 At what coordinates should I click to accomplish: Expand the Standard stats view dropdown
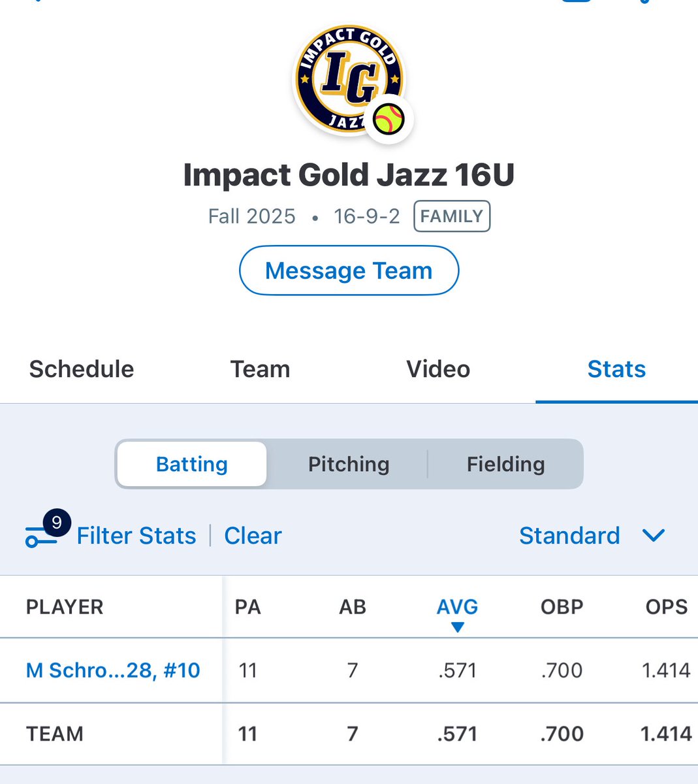pyautogui.click(x=592, y=536)
